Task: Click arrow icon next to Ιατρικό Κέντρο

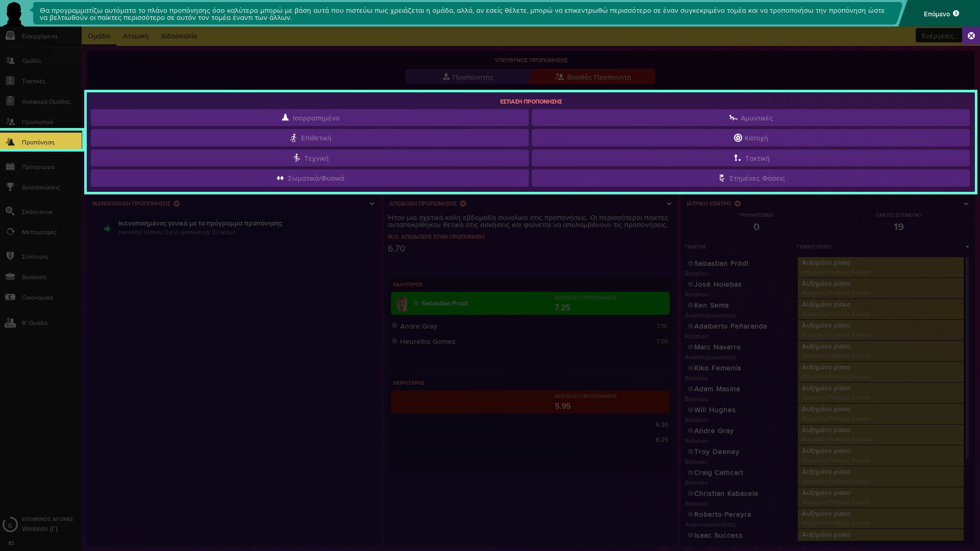Action: pyautogui.click(x=738, y=204)
